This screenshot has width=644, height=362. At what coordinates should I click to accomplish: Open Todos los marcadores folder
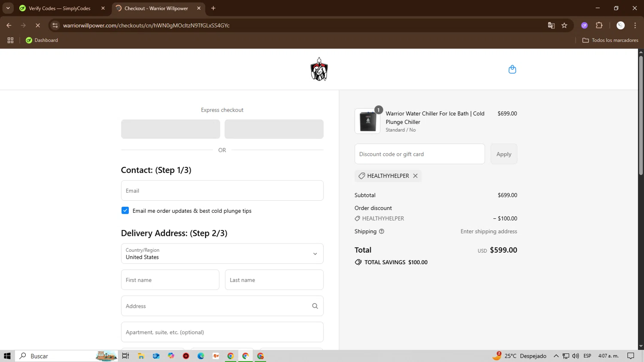tap(610, 40)
